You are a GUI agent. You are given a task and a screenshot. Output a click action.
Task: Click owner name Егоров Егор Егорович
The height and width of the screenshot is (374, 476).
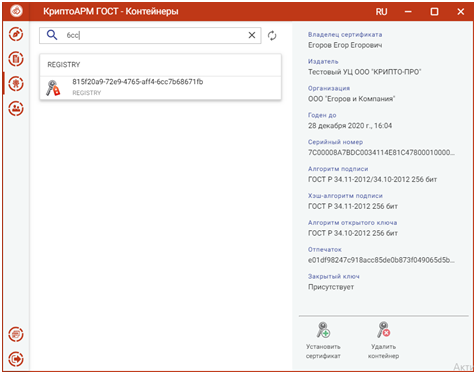point(345,45)
